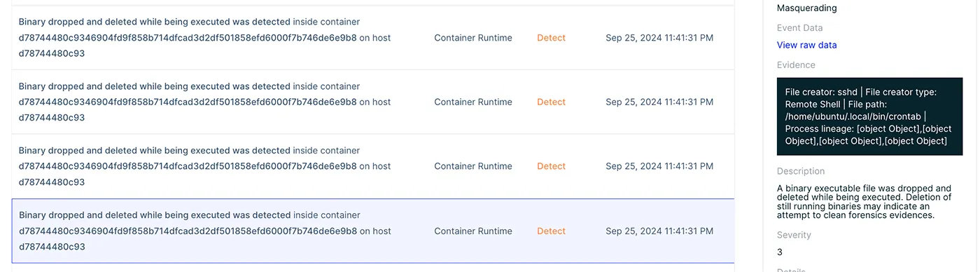
Task: Select the second event row description
Action: pyautogui.click(x=204, y=102)
